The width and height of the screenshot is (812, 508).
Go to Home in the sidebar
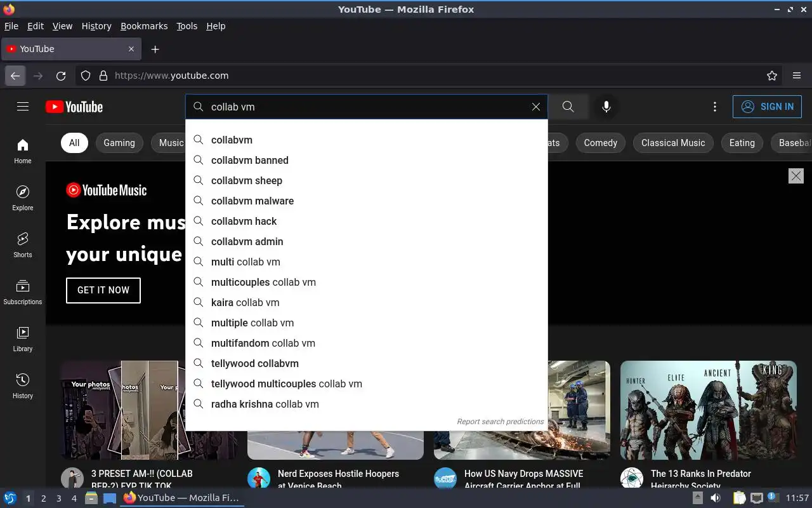[x=23, y=151]
